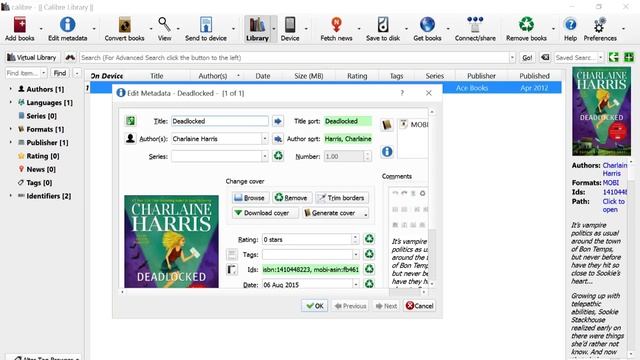Image resolution: width=640 pixels, height=360 pixels.
Task: Click the manage authors person icon
Action: 130,139
